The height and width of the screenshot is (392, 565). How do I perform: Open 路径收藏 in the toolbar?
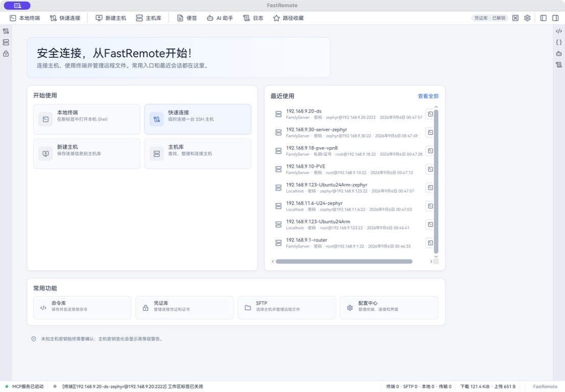click(x=288, y=18)
